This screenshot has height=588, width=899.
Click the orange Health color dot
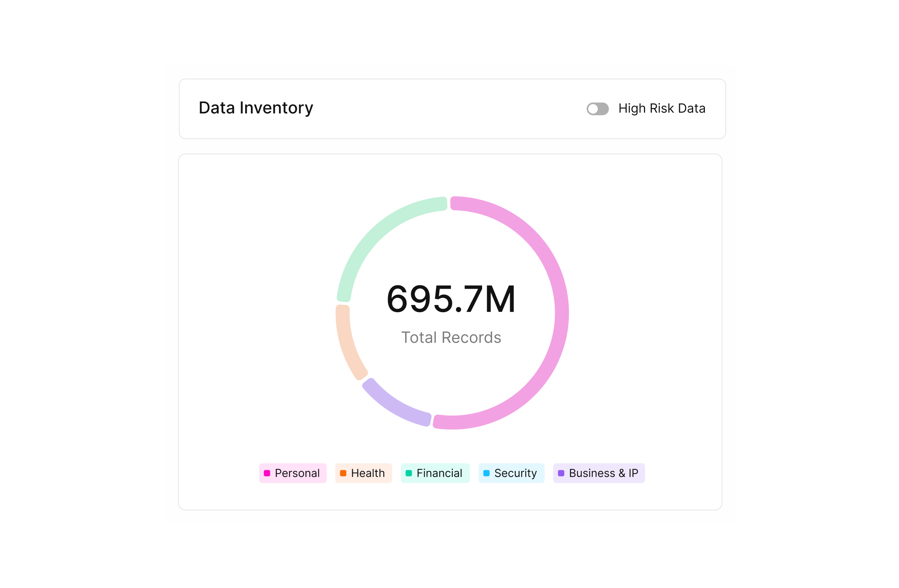point(343,473)
